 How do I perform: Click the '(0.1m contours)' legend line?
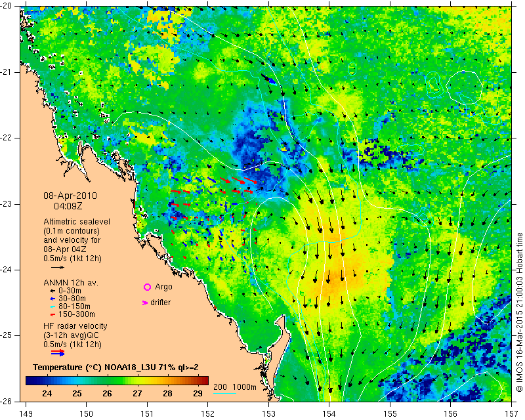(x=72, y=231)
